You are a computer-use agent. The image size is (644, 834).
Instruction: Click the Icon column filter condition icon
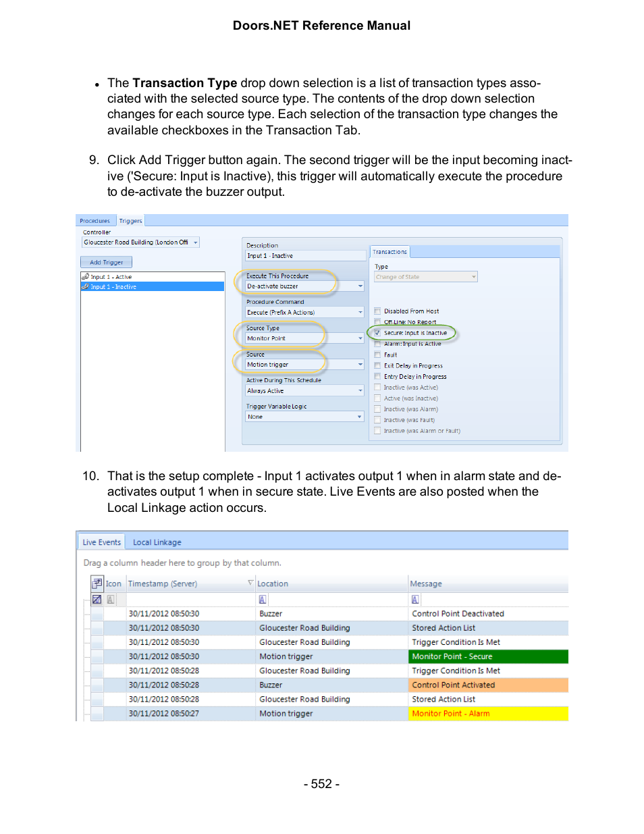(x=111, y=599)
